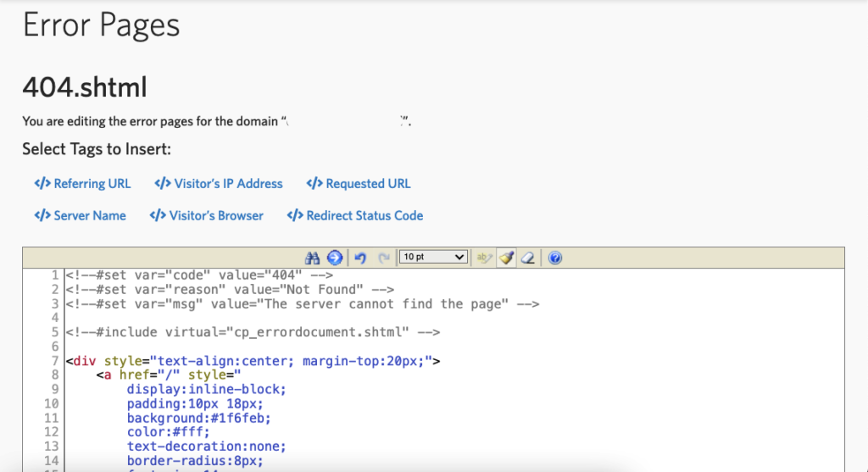Click the redo arrow icon
This screenshot has height=472, width=868.
pos(384,258)
